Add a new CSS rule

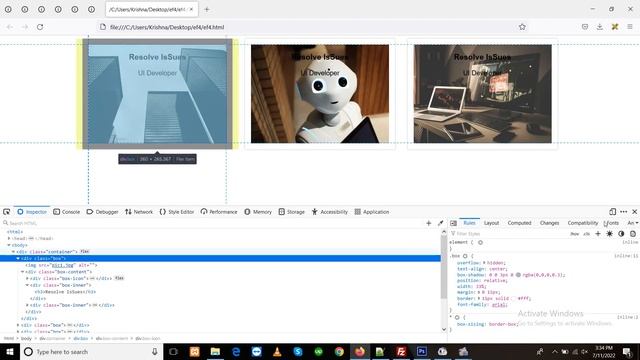[x=598, y=234]
